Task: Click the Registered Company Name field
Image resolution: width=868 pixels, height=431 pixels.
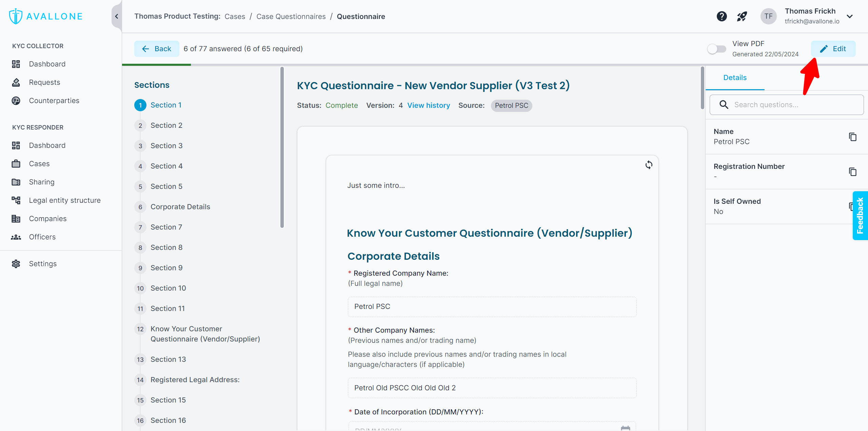Action: (492, 307)
